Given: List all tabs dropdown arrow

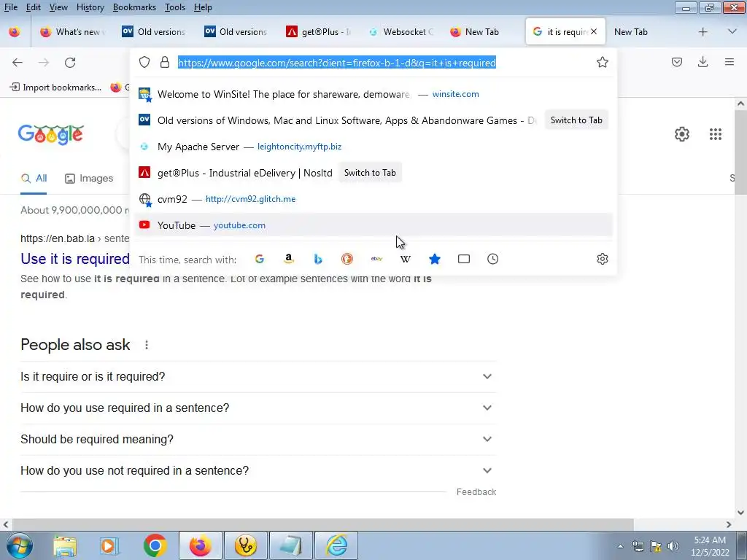Looking at the screenshot, I should pos(732,32).
